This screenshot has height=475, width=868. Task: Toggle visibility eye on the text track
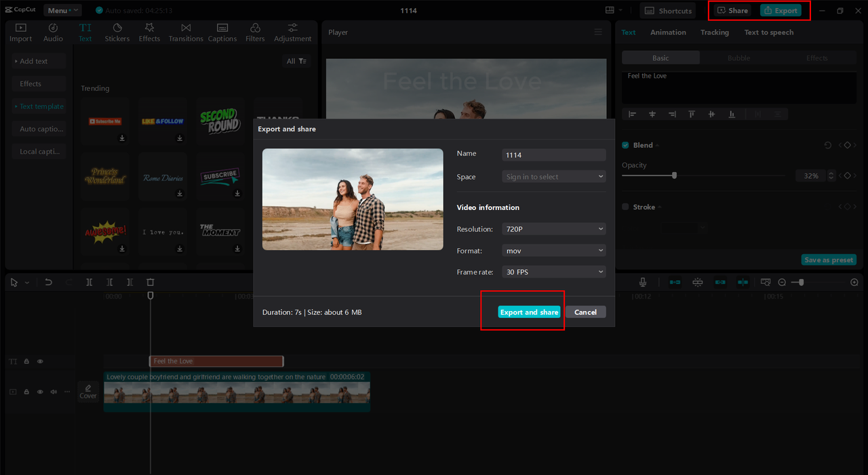point(40,362)
